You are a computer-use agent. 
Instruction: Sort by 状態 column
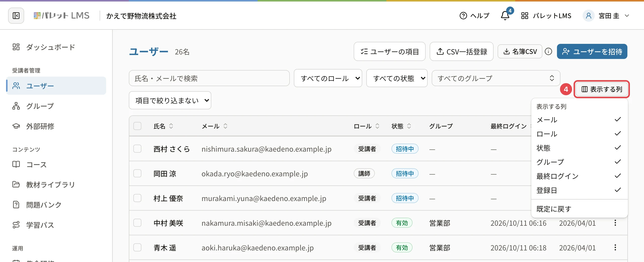[x=401, y=126]
